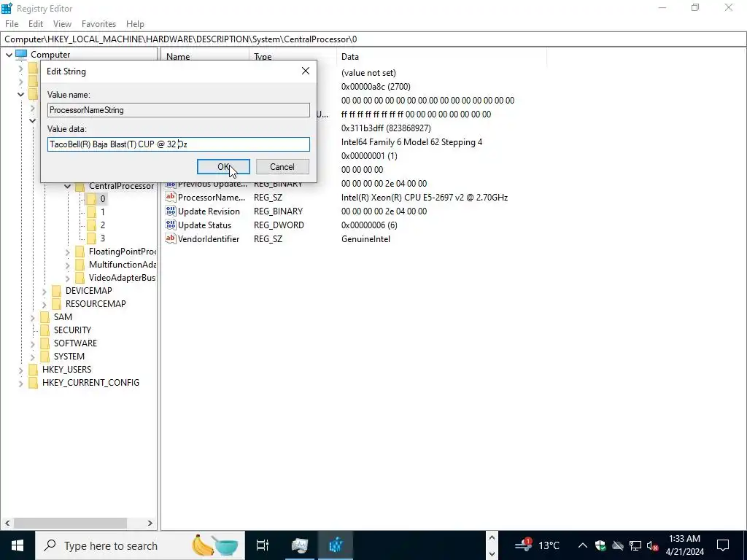Click into the Value data text field

tap(179, 144)
